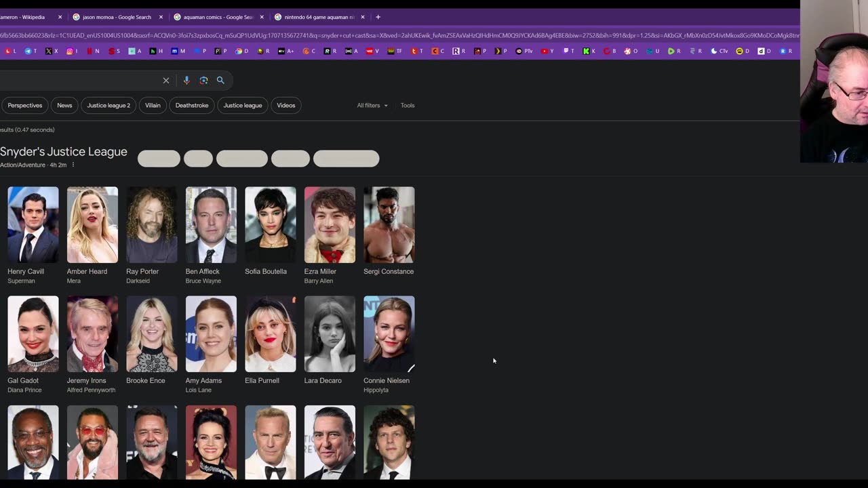This screenshot has width=868, height=488.
Task: Open the Instagram bookmark
Action: click(x=72, y=51)
